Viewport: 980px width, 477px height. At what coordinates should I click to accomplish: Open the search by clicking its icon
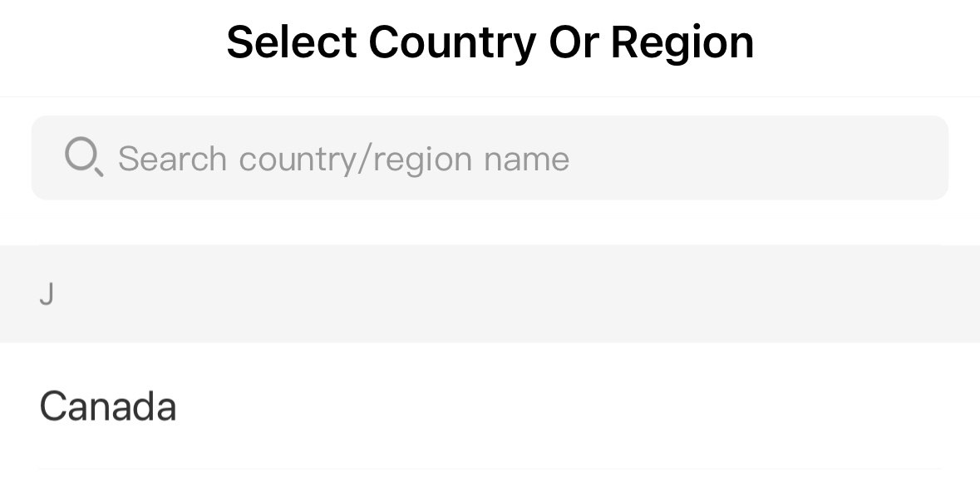click(x=84, y=157)
